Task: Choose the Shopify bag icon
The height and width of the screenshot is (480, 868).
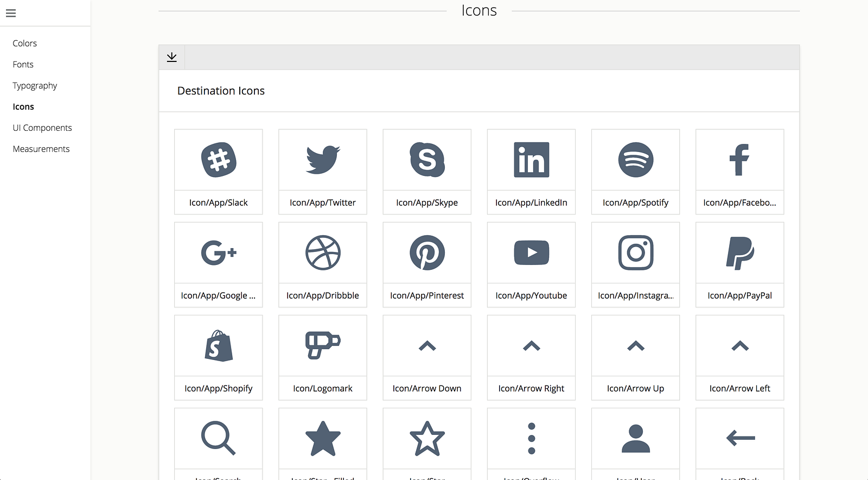Action: tap(219, 346)
